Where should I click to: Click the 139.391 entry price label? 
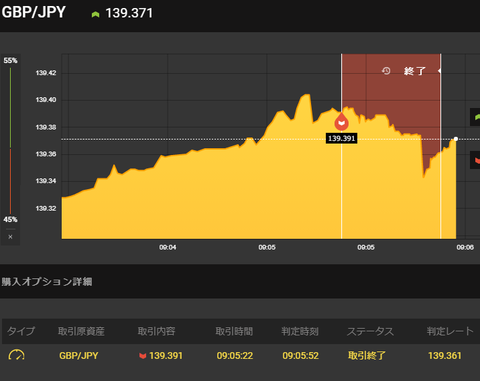click(341, 138)
